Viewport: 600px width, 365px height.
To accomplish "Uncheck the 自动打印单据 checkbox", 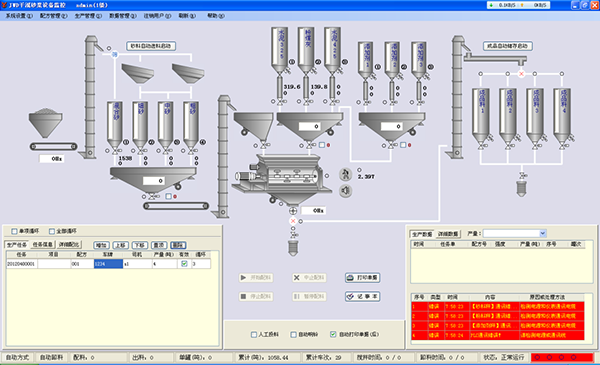I will coord(333,334).
